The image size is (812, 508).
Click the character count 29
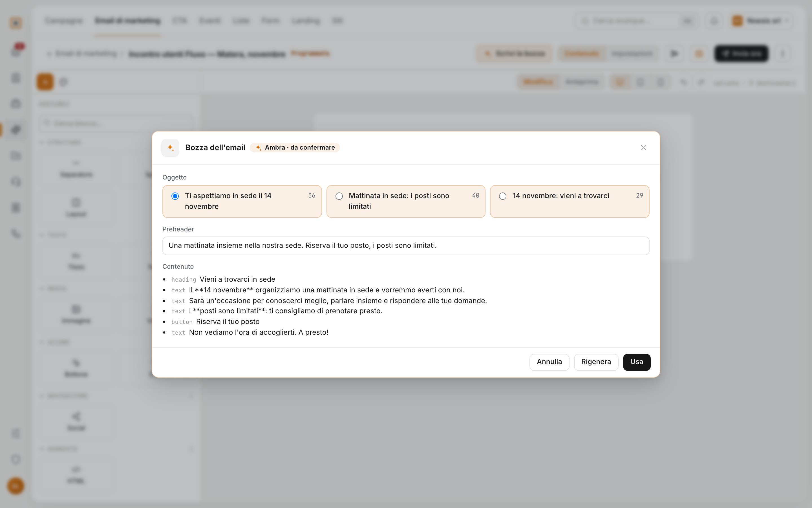pyautogui.click(x=639, y=195)
